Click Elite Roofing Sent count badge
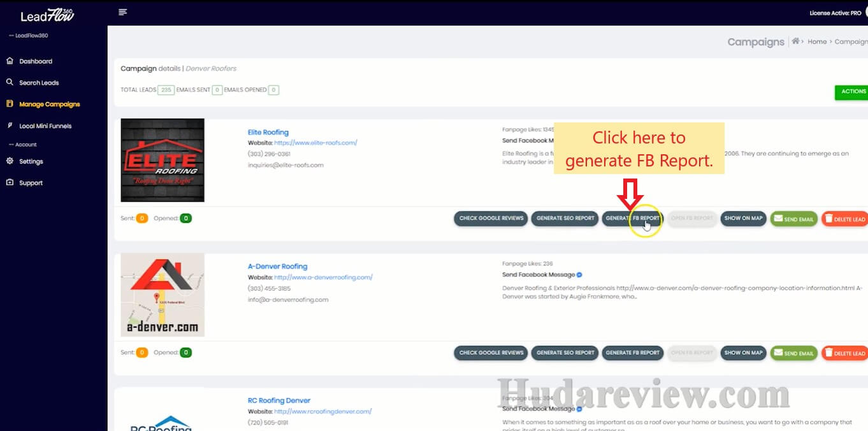This screenshot has width=868, height=431. 141,218
